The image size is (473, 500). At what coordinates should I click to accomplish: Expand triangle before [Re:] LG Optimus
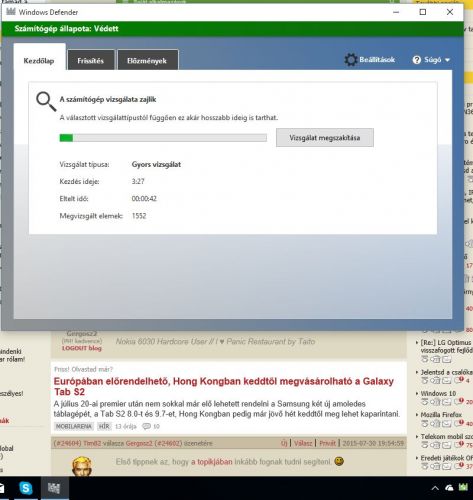417,342
